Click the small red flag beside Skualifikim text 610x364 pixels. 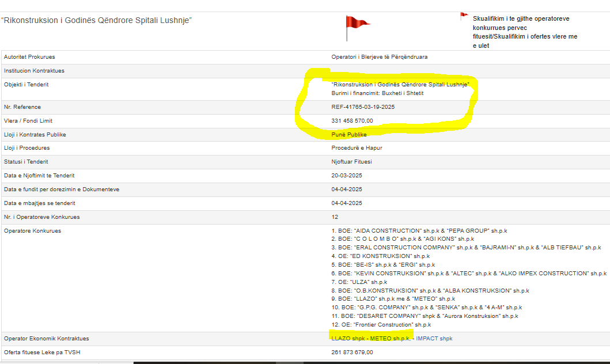click(x=463, y=16)
